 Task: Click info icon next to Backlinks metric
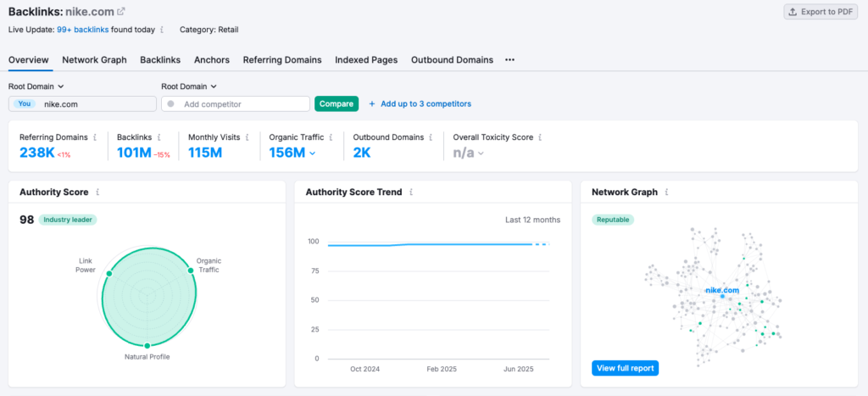[159, 137]
